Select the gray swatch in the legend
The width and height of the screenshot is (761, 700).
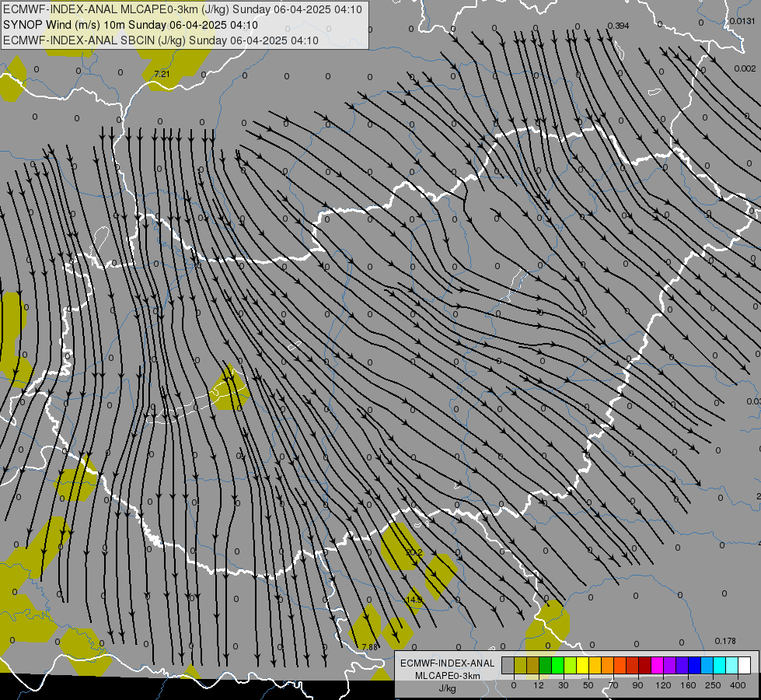508,666
